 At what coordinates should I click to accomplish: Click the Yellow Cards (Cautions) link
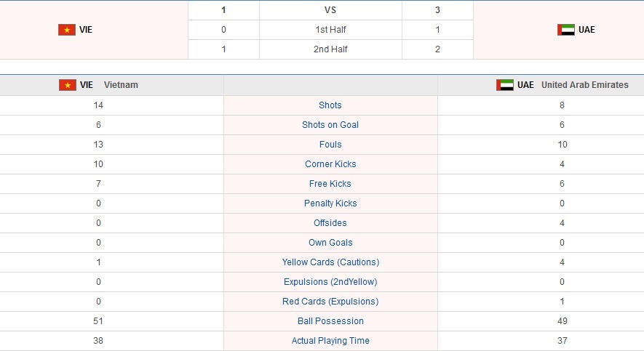[330, 262]
